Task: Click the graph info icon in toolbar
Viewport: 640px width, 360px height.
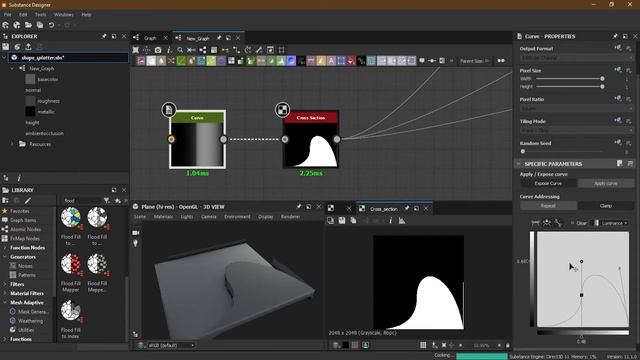Action: (x=169, y=50)
